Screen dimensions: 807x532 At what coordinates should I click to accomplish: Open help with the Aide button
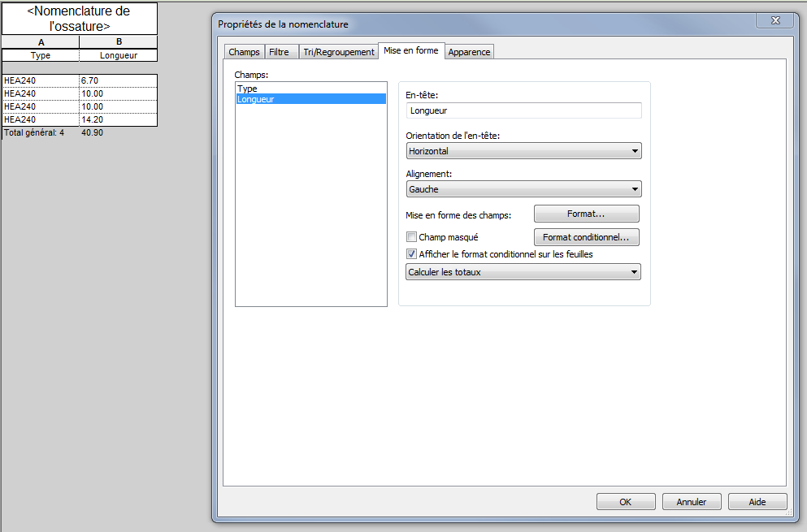[757, 502]
